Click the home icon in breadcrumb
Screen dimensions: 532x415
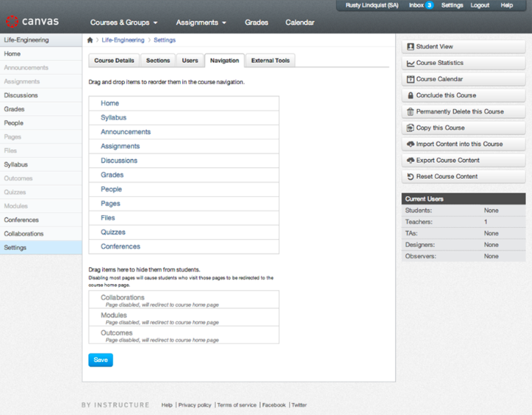click(x=90, y=40)
